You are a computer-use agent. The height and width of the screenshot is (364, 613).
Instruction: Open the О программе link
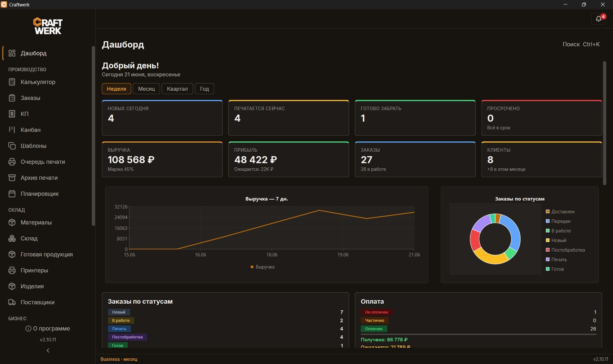pyautogui.click(x=48, y=329)
